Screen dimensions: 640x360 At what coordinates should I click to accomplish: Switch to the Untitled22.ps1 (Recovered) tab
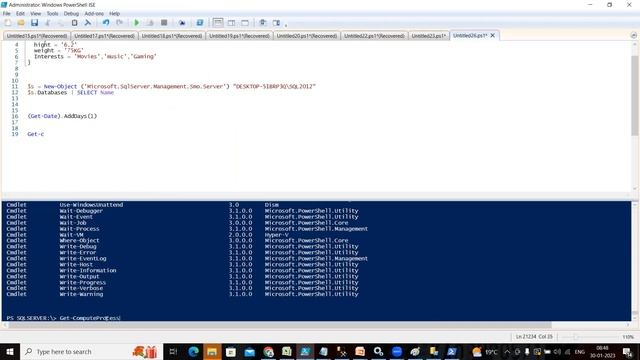pos(374,36)
